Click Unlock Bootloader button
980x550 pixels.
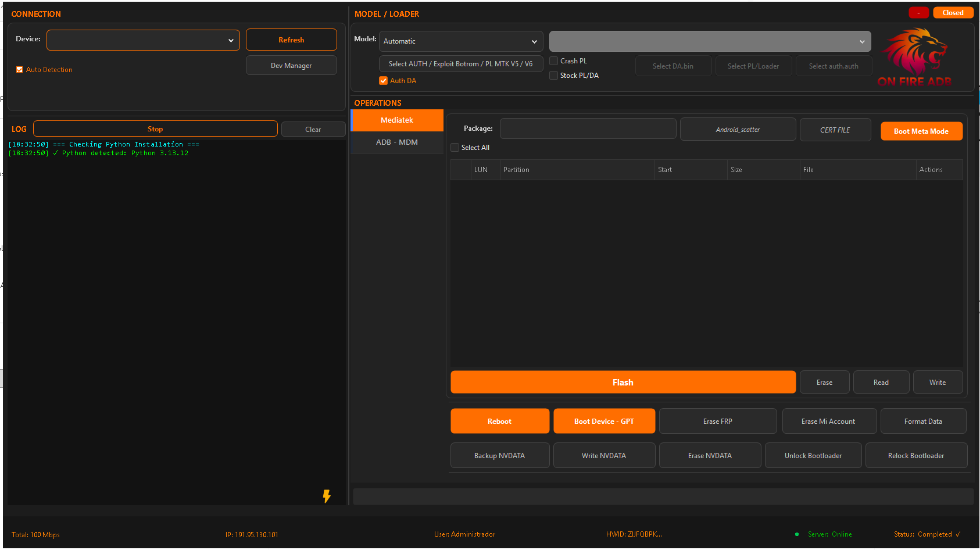click(x=813, y=456)
